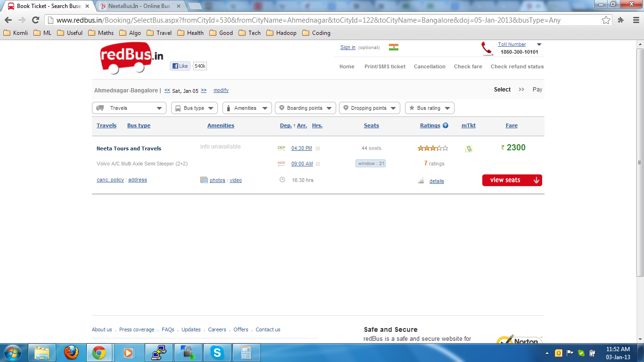This screenshot has width=644, height=362.
Task: Click the Press coverage footer link
Action: point(137,329)
